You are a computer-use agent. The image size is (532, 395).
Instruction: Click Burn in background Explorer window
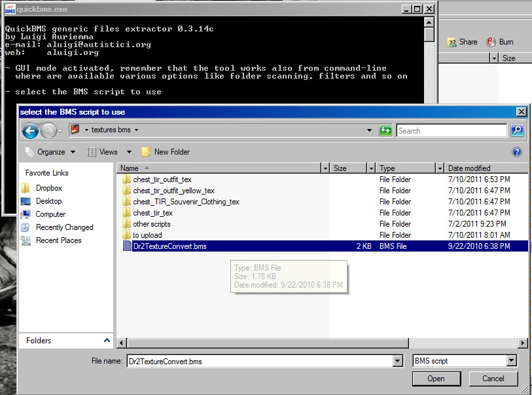(x=500, y=42)
